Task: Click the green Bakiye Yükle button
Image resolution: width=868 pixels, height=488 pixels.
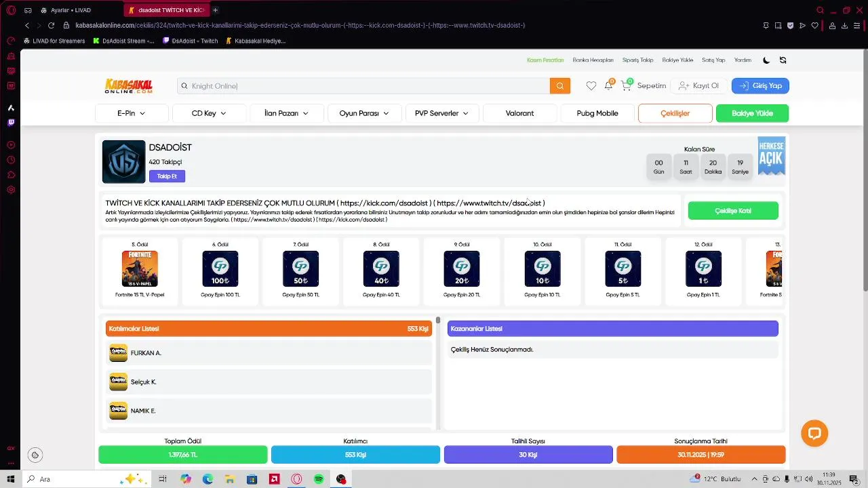Action: [x=752, y=113]
